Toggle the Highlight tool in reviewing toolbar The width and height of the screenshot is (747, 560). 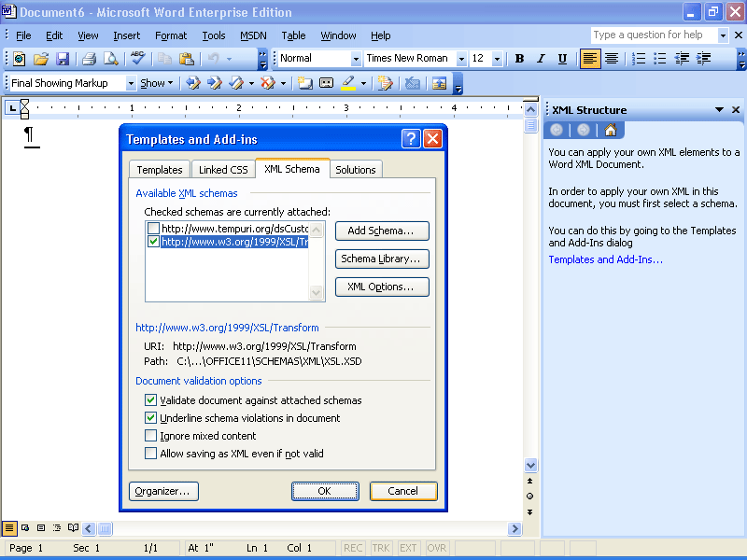coord(350,83)
